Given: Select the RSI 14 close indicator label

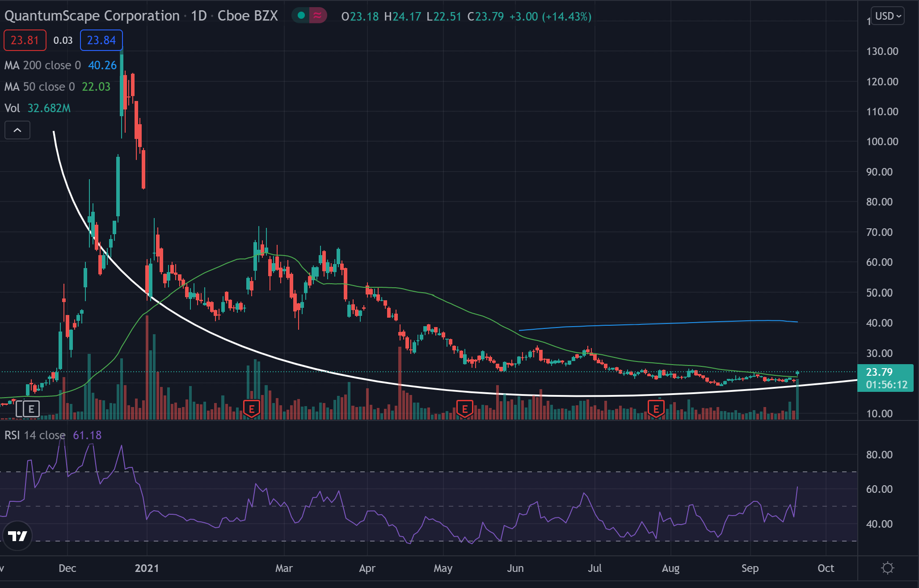Looking at the screenshot, I should pyautogui.click(x=35, y=435).
